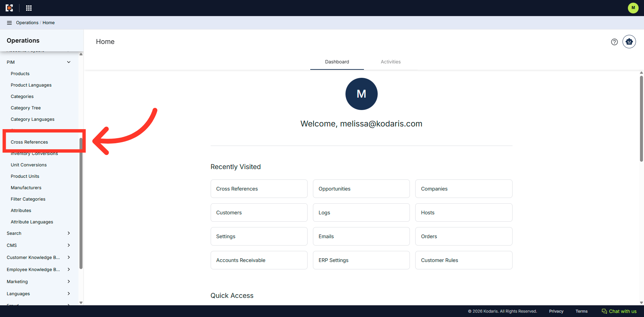Open the apps grid launcher
Screen dimensions: 644x317
coord(29,8)
